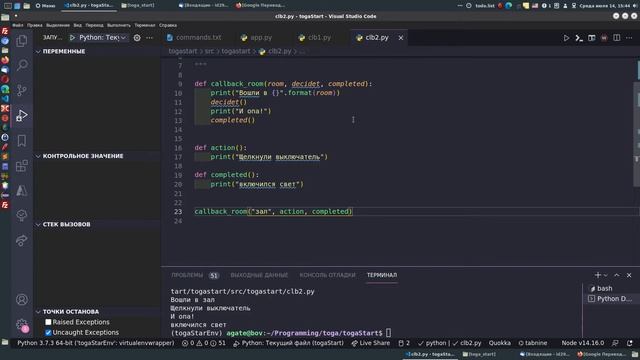Maximize the terminal panel with up chevron

coord(617,275)
